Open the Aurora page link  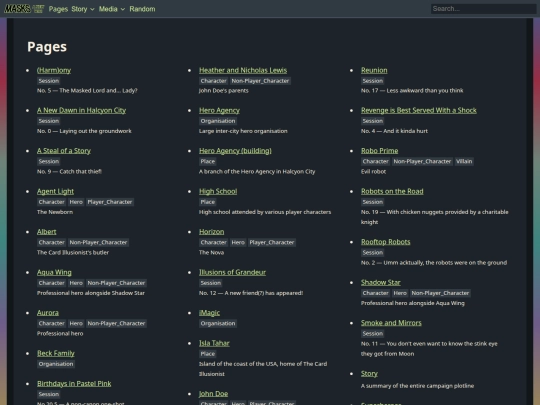tap(48, 313)
